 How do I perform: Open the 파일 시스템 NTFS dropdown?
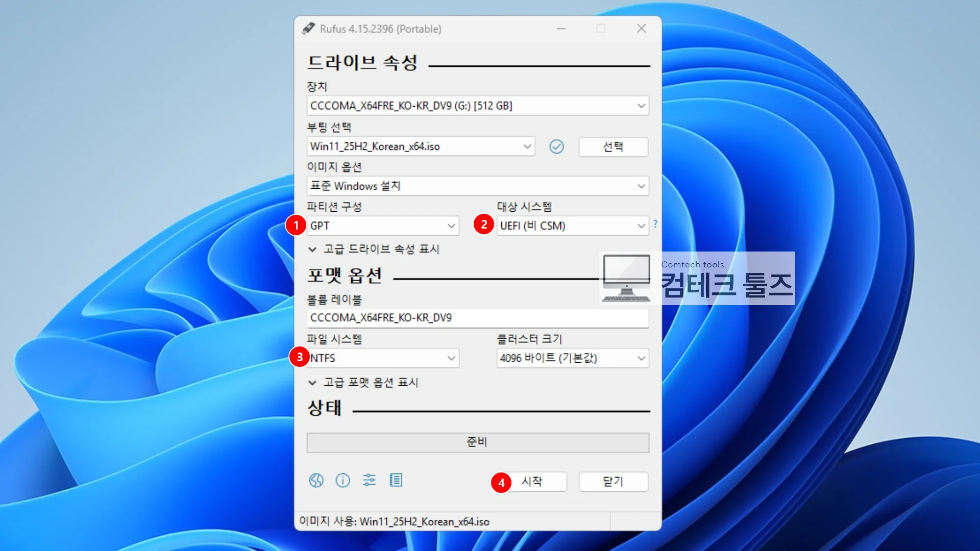[x=383, y=358]
